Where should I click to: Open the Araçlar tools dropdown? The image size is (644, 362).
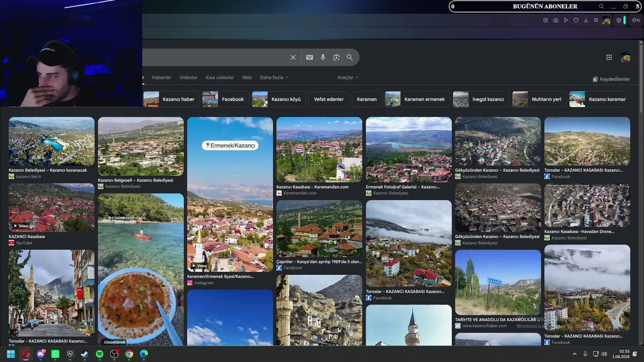click(x=348, y=77)
